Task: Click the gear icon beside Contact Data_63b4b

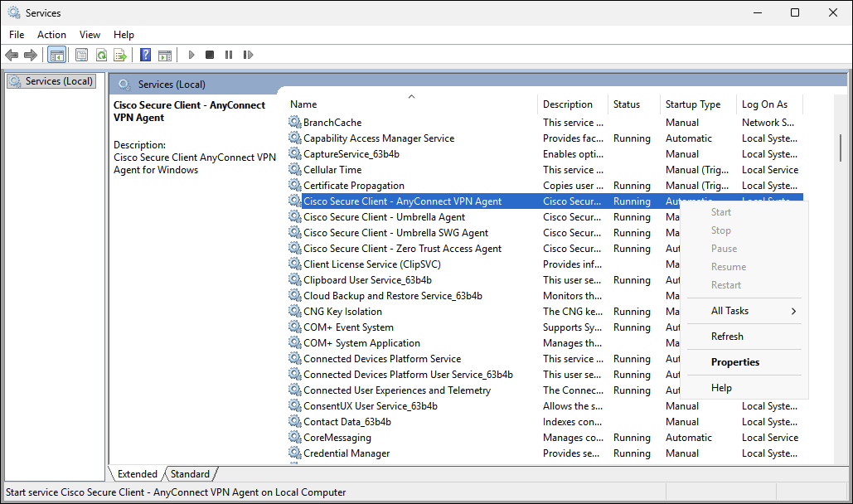Action: 294,421
